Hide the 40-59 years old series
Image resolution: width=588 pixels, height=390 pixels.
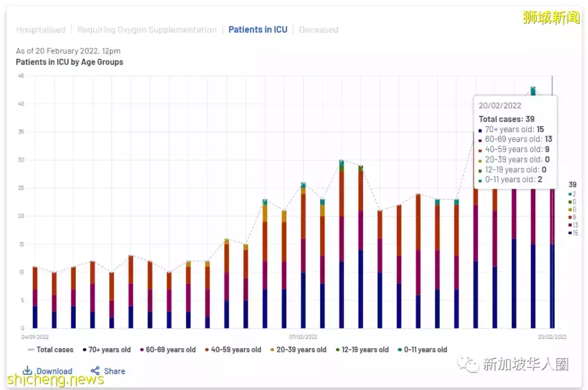pos(233,350)
